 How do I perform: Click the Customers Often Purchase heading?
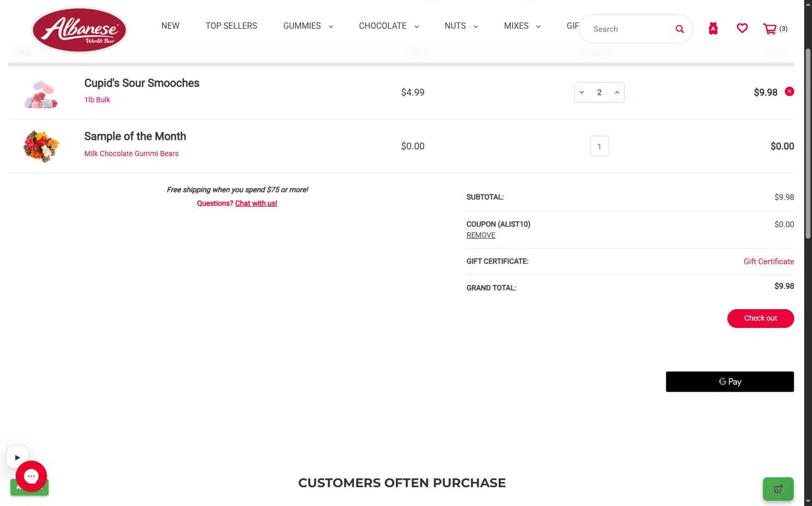pos(402,483)
